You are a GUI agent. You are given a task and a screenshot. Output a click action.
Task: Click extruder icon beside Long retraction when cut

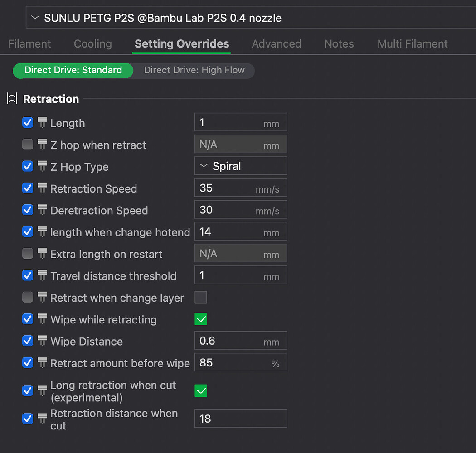(42, 391)
